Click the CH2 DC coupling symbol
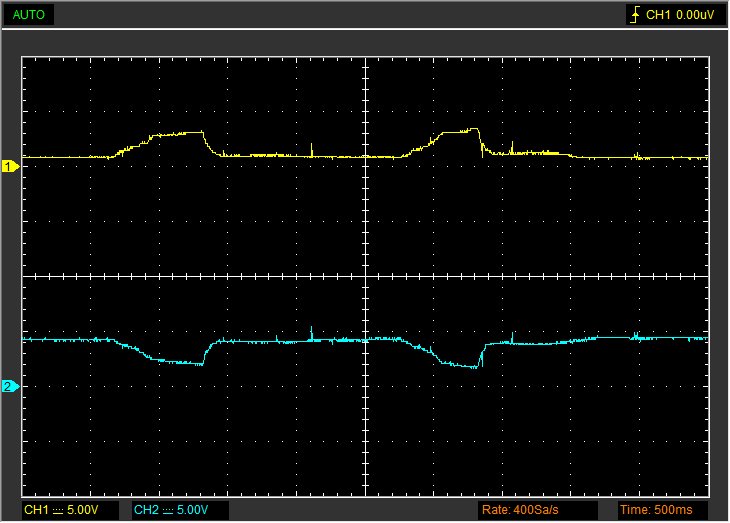 click(168, 511)
